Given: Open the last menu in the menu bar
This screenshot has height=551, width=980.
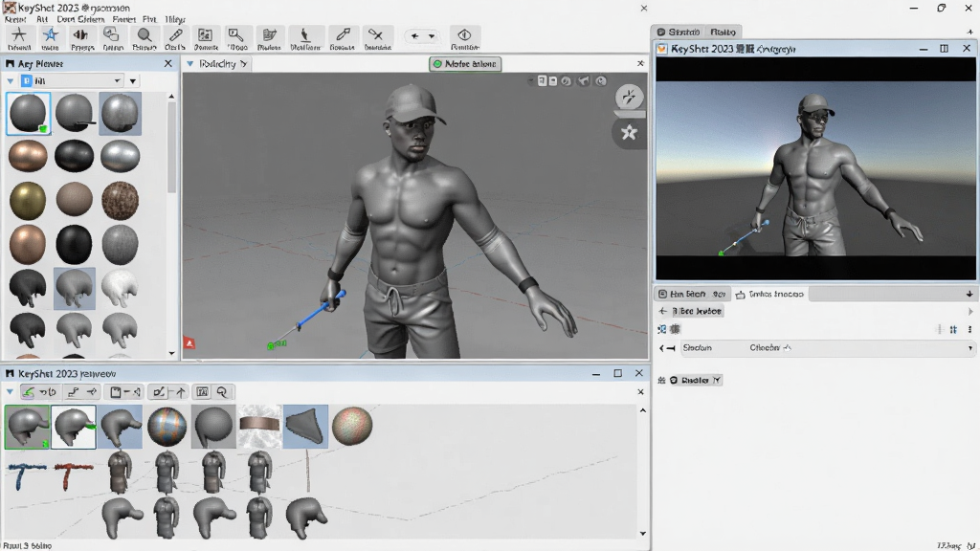Looking at the screenshot, I should click(175, 19).
